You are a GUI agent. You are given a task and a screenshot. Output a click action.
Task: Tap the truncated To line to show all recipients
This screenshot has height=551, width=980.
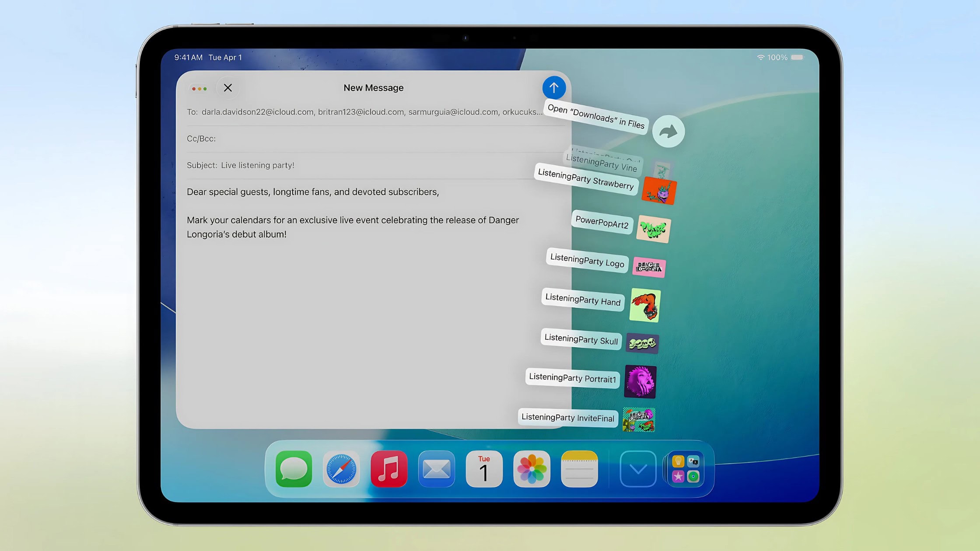(371, 112)
